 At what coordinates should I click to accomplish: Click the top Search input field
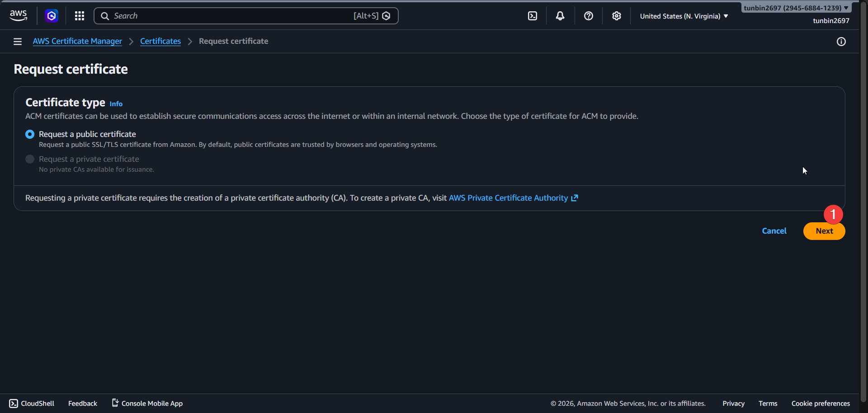pyautogui.click(x=231, y=16)
